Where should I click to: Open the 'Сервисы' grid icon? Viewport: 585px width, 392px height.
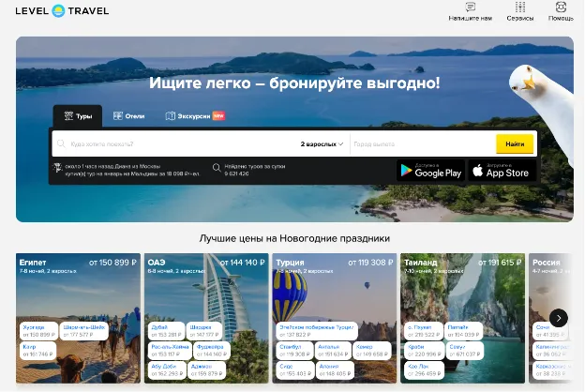[520, 8]
